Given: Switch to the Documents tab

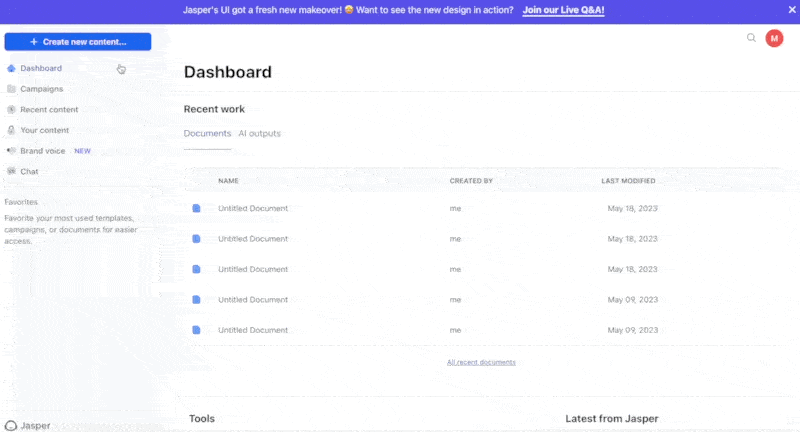Looking at the screenshot, I should [207, 133].
